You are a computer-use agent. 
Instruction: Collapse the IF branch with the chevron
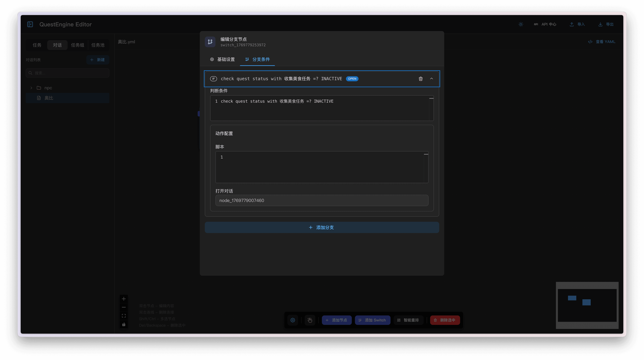(431, 79)
